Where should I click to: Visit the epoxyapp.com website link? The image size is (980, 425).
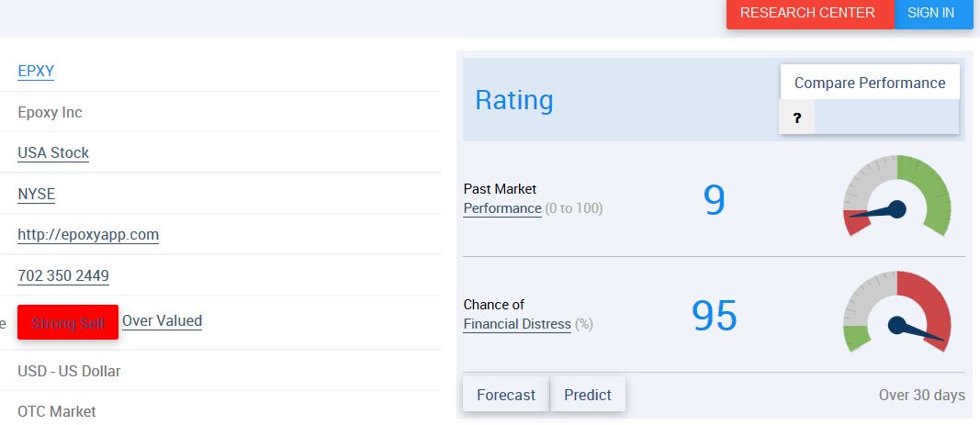click(x=88, y=234)
